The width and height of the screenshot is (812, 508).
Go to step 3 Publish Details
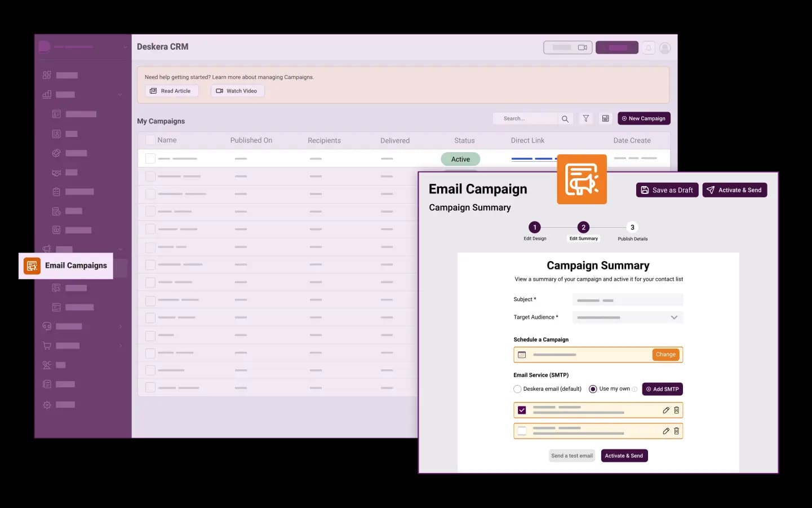[x=632, y=227]
